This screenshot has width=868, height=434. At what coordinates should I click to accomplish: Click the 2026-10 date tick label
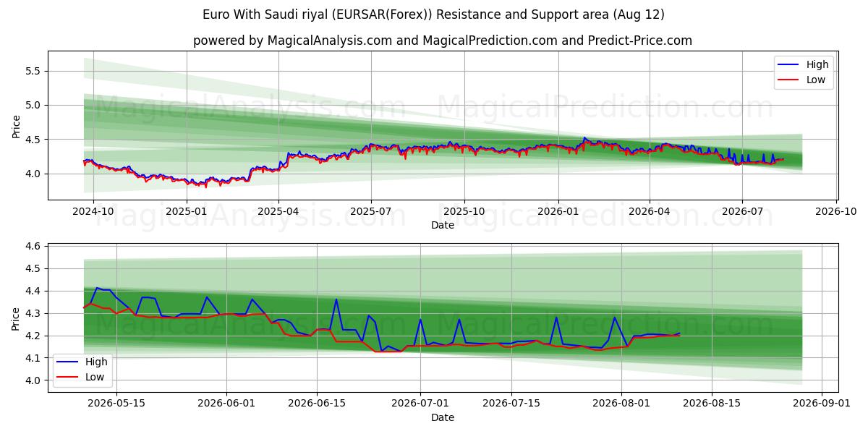click(835, 212)
